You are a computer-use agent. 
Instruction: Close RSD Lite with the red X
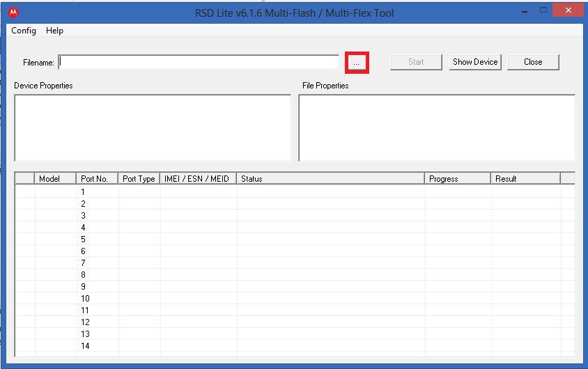[568, 10]
